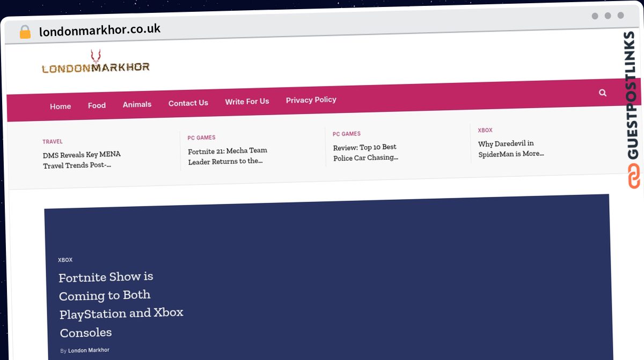Screen dimensions: 644x360
Task: Go to the Food section
Action: (x=97, y=105)
